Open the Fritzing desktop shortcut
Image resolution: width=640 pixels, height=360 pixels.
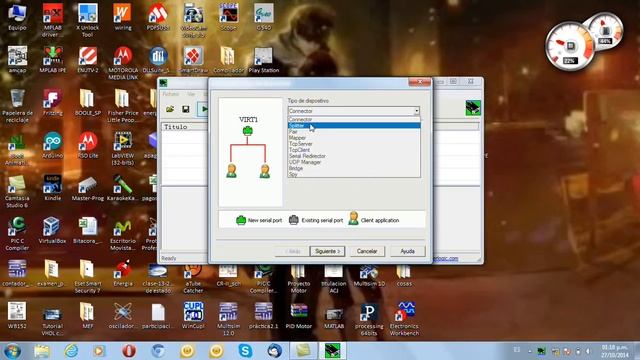click(x=53, y=102)
